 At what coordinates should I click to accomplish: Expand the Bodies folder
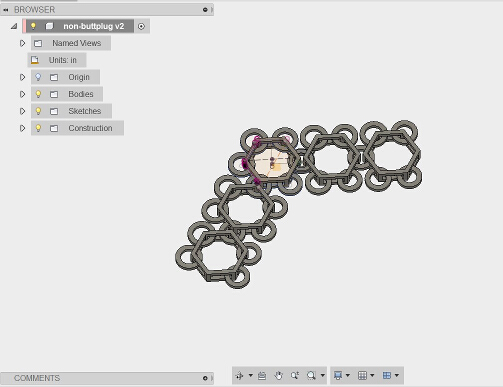[x=22, y=94]
